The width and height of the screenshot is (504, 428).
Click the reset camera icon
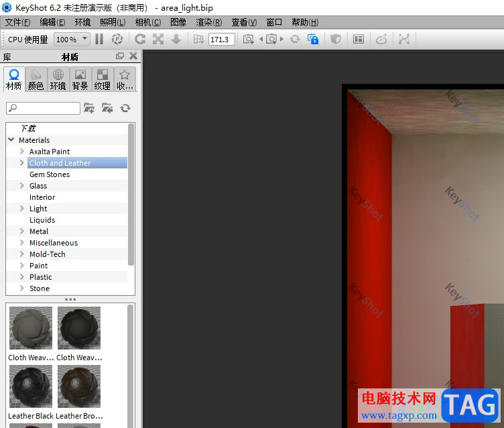coord(295,40)
